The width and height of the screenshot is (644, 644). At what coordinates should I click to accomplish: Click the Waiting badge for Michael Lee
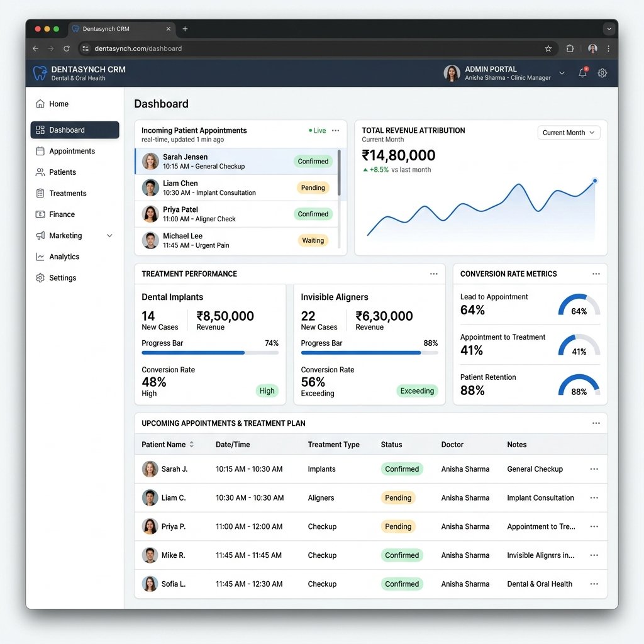point(313,240)
